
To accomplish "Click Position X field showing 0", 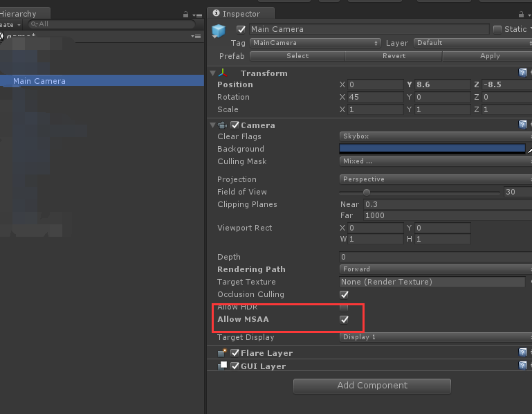I will (375, 84).
